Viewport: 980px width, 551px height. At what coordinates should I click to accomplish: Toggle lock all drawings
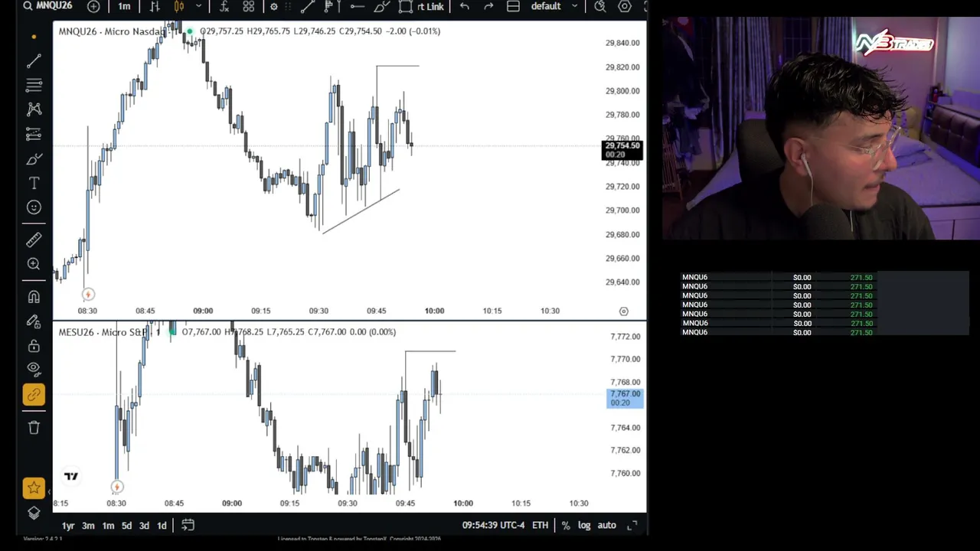click(x=34, y=346)
